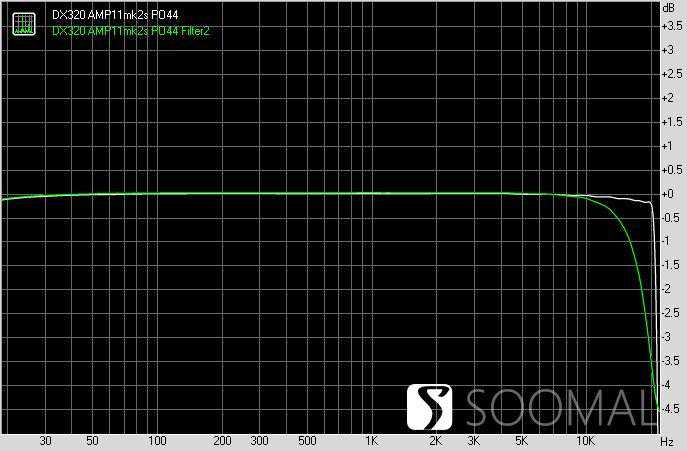Click the 5K frequency axis label
Viewport: 687px width, 451px height.
click(521, 441)
